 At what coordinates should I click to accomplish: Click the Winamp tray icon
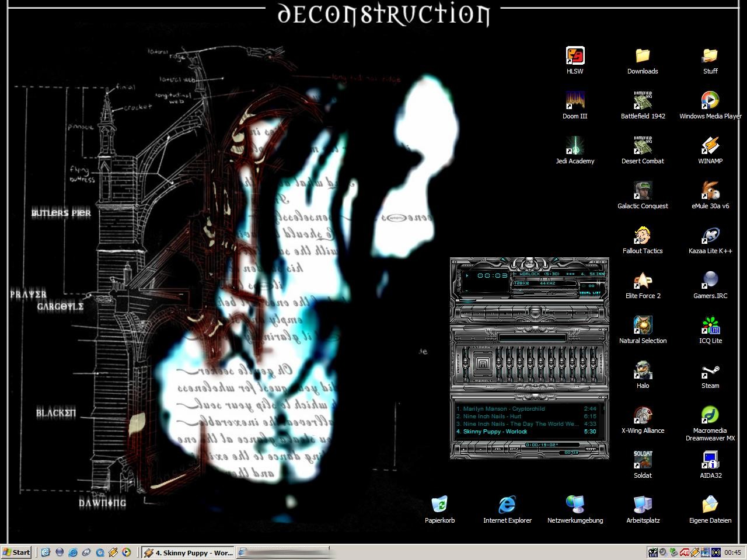[695, 552]
